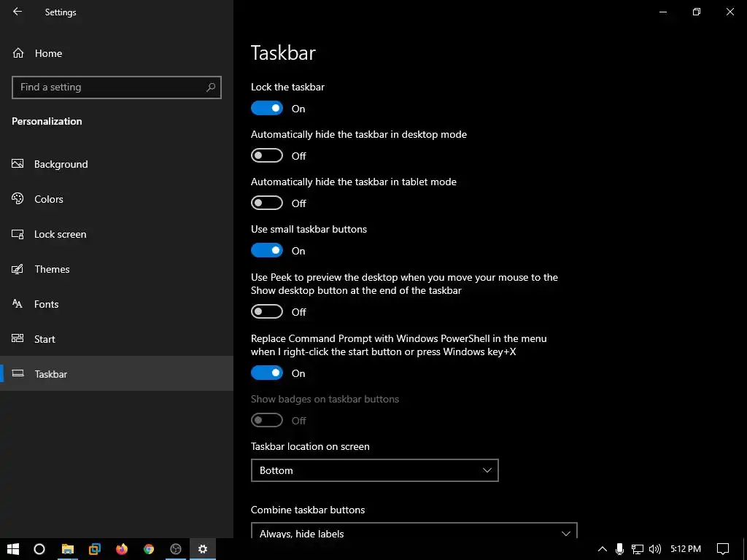Click the Themes brush icon in sidebar
747x560 pixels.
pyautogui.click(x=18, y=269)
